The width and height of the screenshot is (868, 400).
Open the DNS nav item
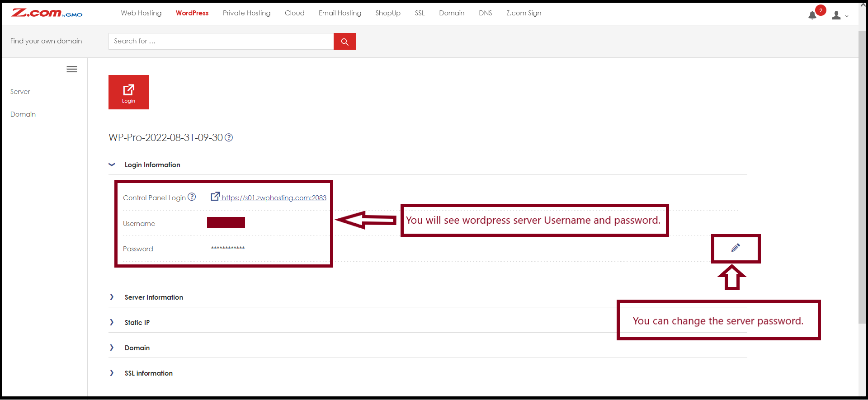coord(486,13)
